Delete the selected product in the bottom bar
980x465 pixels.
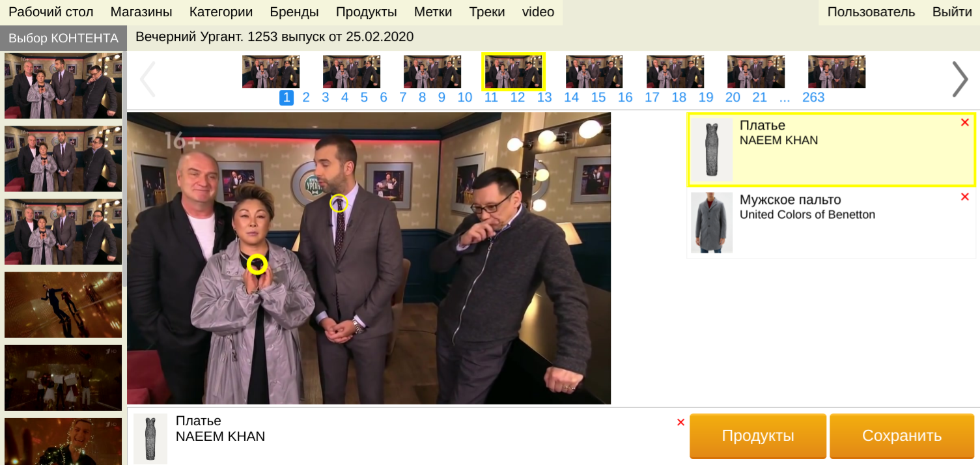tap(680, 422)
